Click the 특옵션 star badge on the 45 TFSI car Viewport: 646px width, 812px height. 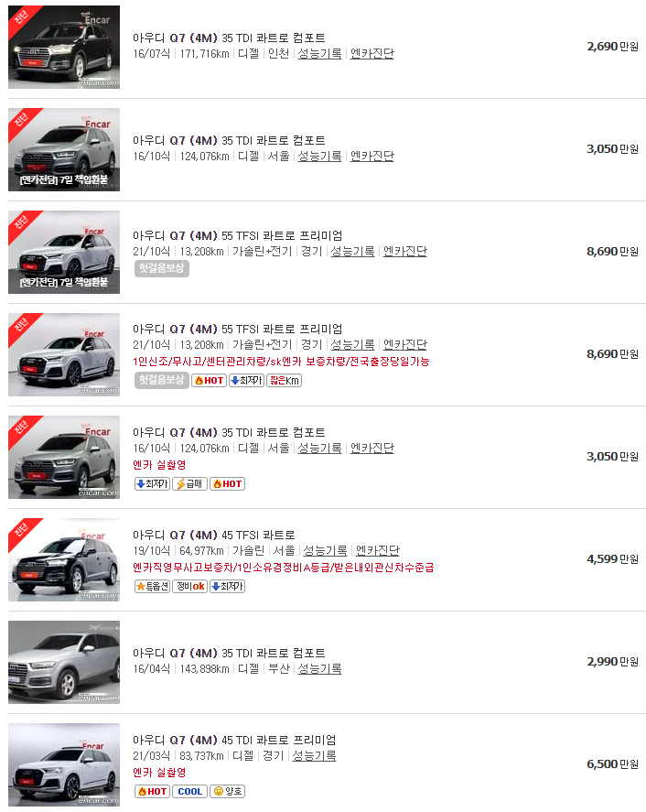pos(150,586)
